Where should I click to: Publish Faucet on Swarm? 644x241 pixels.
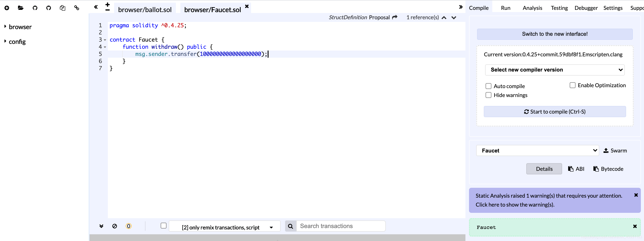pyautogui.click(x=615, y=151)
